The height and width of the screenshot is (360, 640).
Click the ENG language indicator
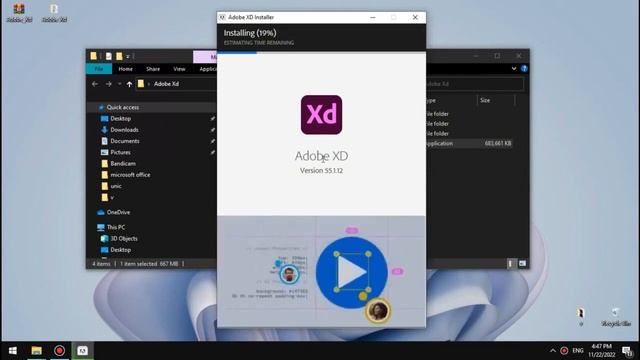578,351
